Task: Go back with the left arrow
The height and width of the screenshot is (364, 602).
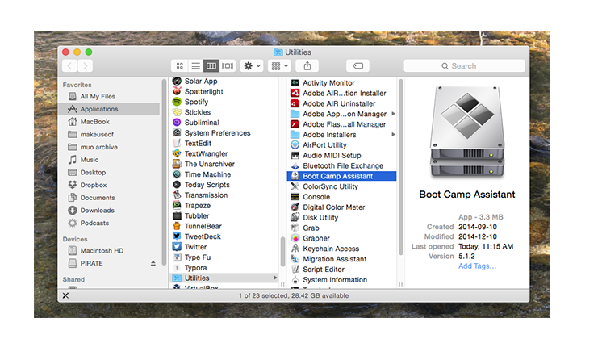Action: (x=69, y=66)
